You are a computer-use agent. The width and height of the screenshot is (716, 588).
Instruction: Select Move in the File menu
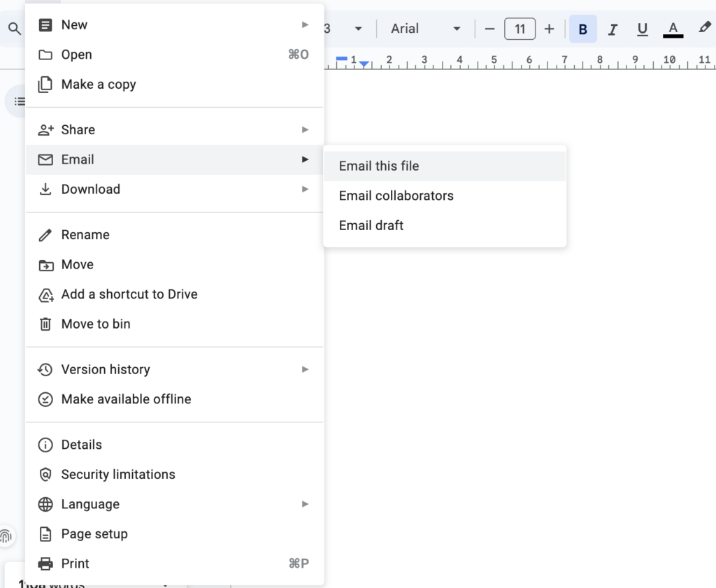point(174,264)
